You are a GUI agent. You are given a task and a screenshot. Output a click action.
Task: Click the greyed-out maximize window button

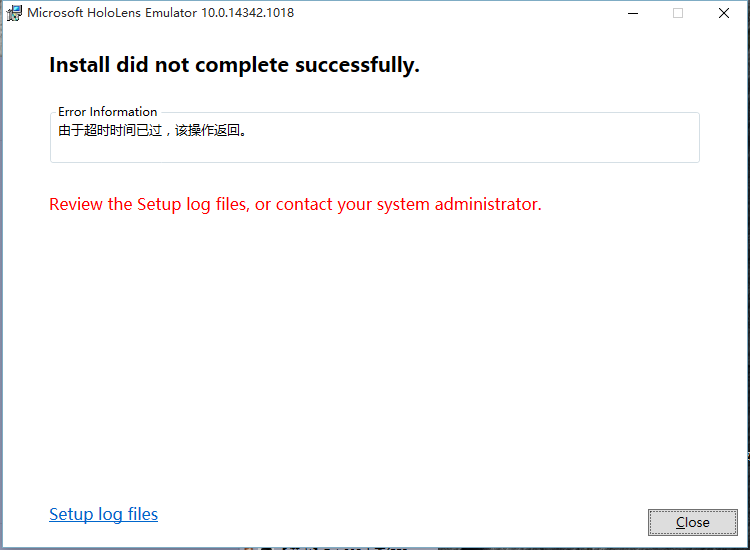coord(678,13)
